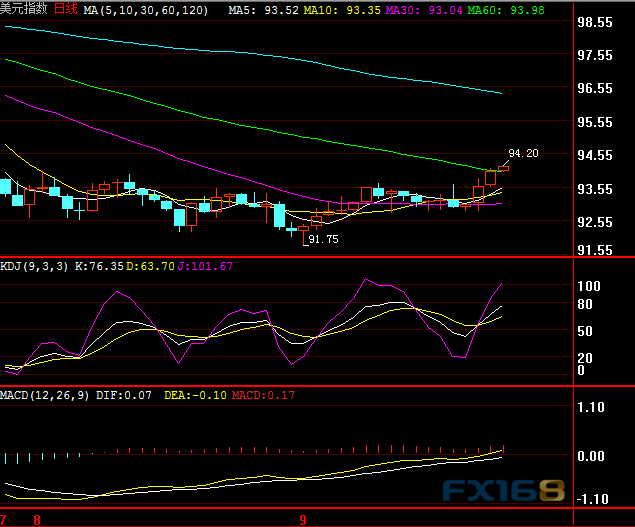Viewport: 635px width, 527px height.
Task: Click the MA(5,10,30,60,120) indicator label
Action: click(x=146, y=10)
